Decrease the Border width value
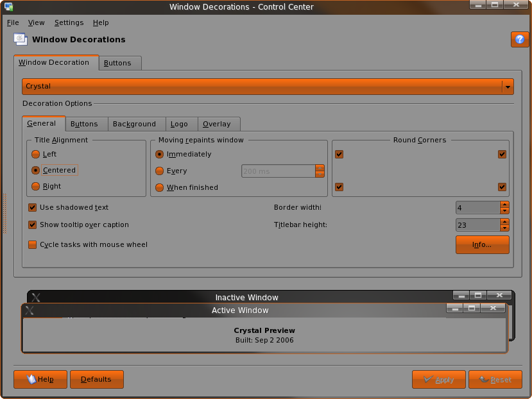The width and height of the screenshot is (532, 399). click(x=504, y=210)
